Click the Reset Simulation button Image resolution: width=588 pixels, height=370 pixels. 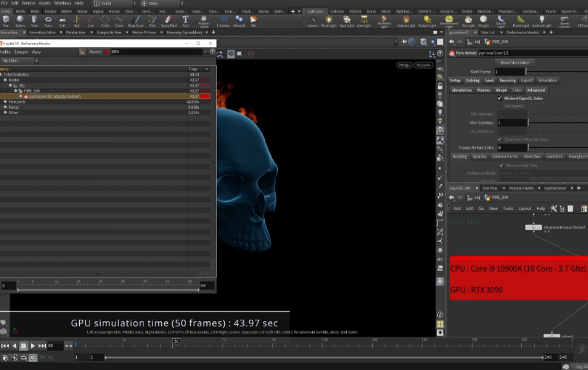(x=516, y=62)
